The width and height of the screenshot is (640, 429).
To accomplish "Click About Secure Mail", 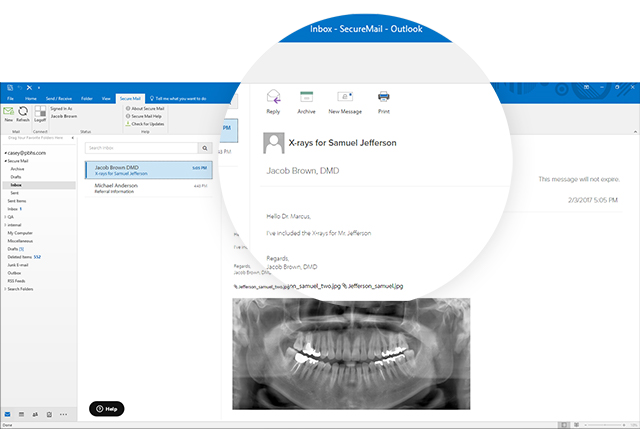I will [x=145, y=109].
